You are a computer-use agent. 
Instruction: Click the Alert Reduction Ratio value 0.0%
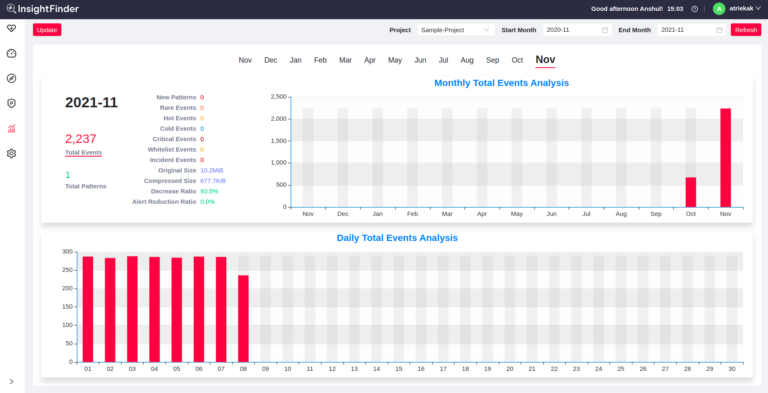[208, 202]
